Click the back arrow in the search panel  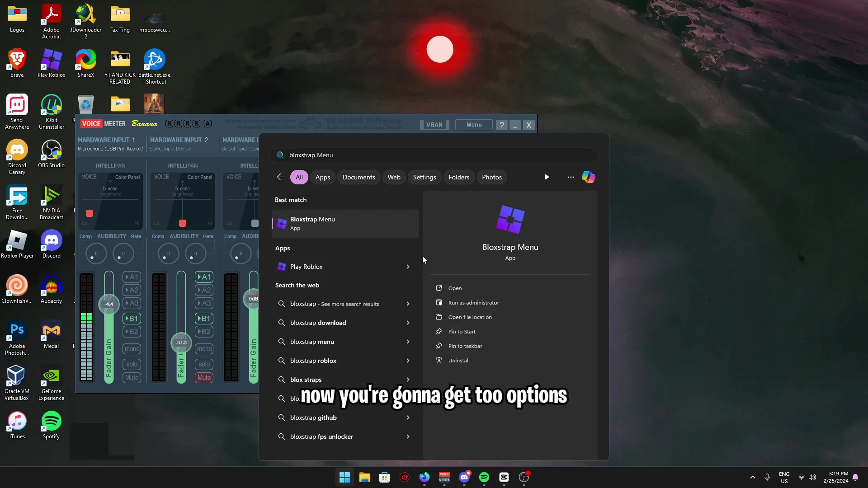coord(280,177)
